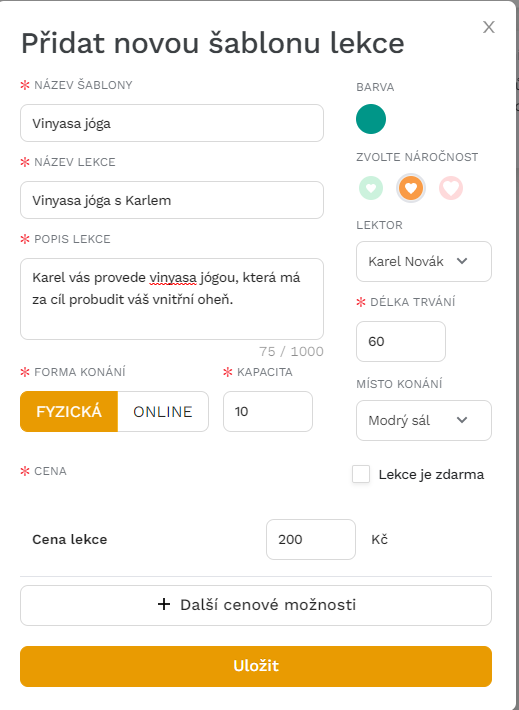Open the Lektor dropdown Karel Novák
519x710 pixels.
click(x=424, y=261)
